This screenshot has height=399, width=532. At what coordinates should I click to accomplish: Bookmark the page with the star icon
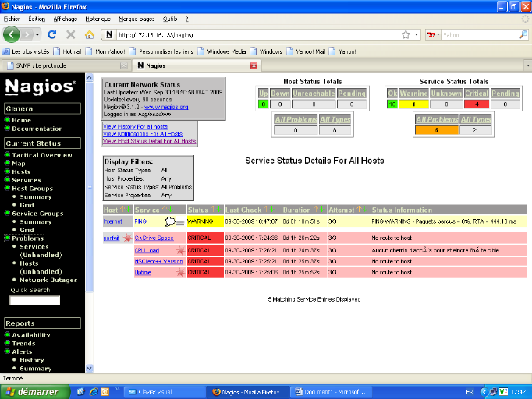coord(406,35)
